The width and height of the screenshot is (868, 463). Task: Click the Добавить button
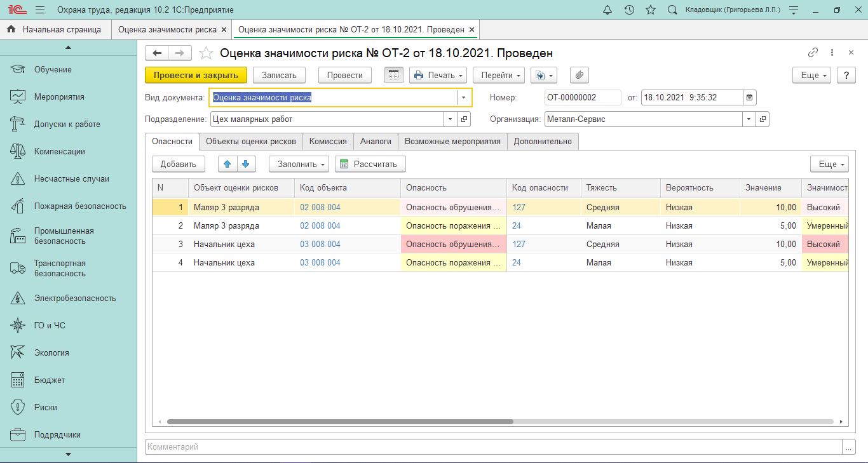[179, 164]
